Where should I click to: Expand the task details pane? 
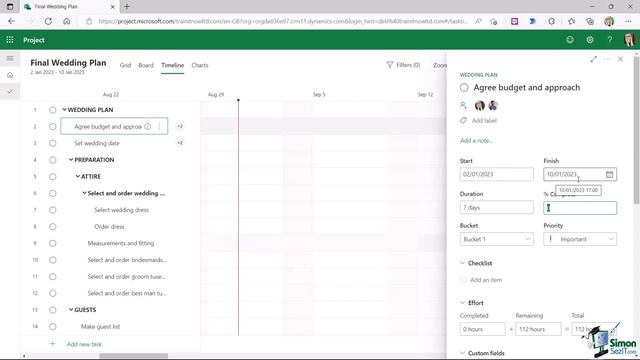[593, 59]
